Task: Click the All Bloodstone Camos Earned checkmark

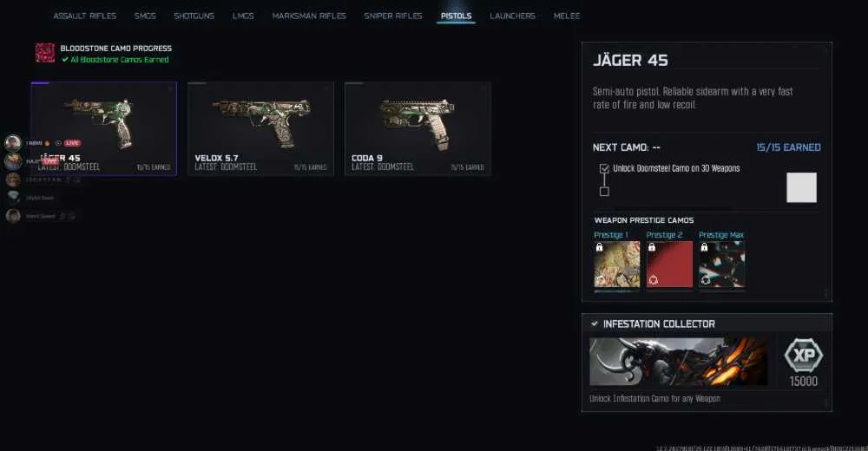Action: pyautogui.click(x=65, y=59)
